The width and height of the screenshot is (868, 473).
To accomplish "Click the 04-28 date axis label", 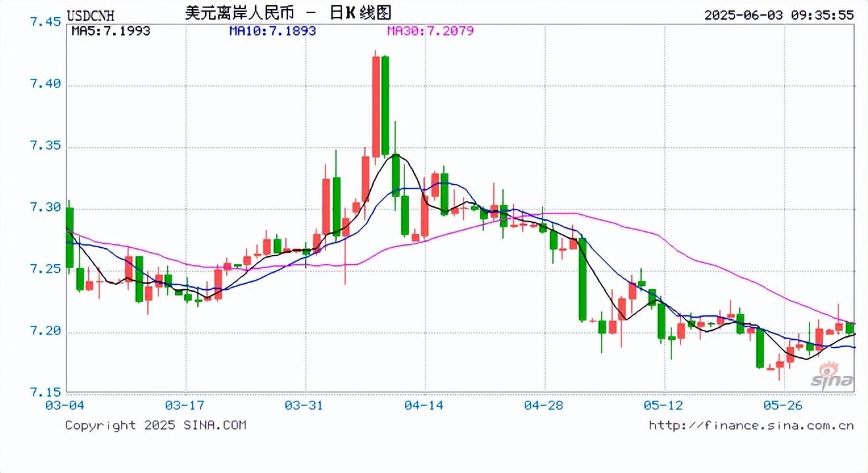I will click(545, 405).
